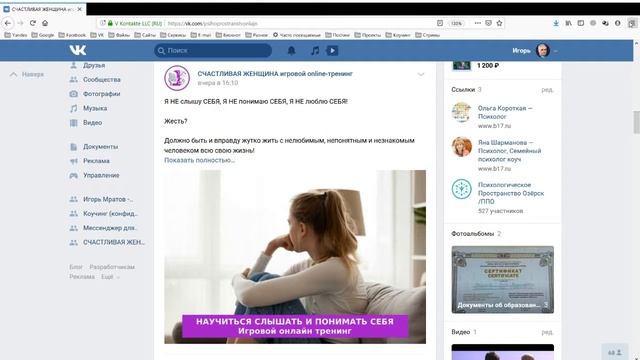
Task: Open the online friends chat button at bottom right
Action: [615, 352]
